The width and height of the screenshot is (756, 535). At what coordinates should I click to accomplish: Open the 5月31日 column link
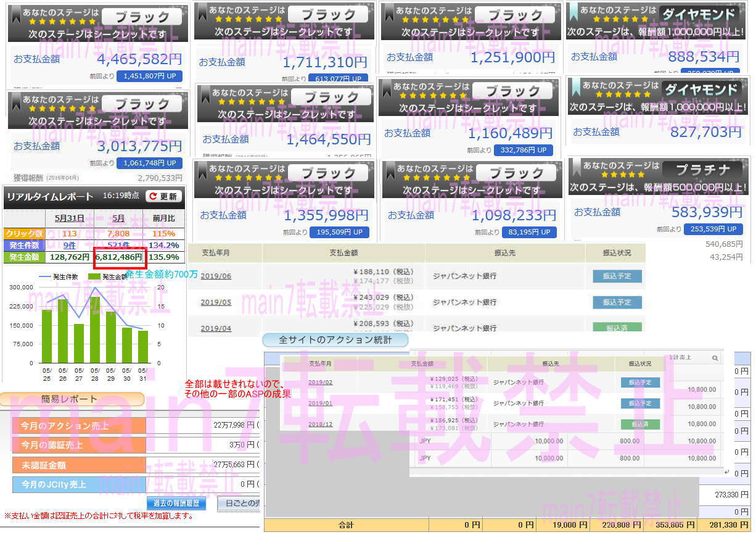tap(69, 218)
